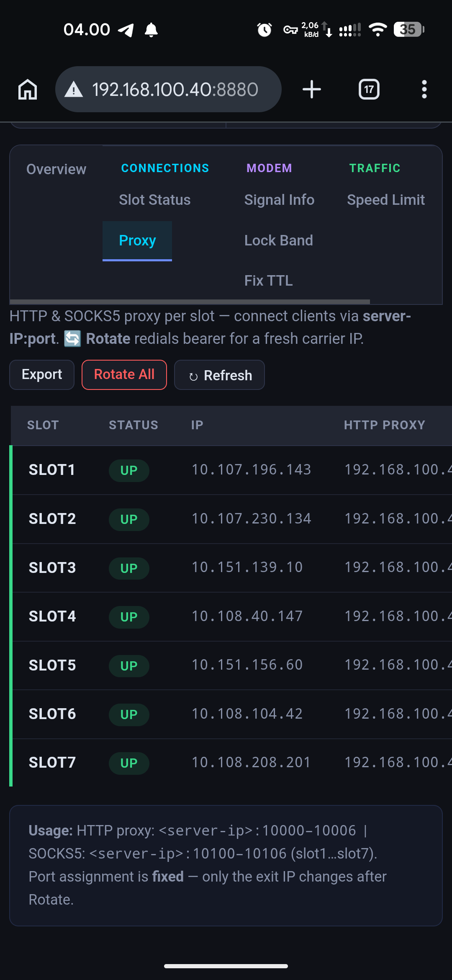452x980 pixels.
Task: Switch to the Overview tab
Action: tap(56, 169)
